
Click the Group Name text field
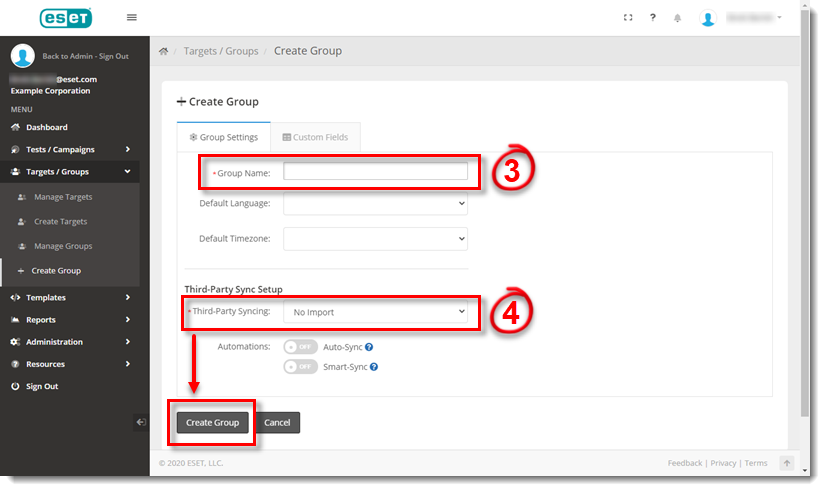coord(375,172)
